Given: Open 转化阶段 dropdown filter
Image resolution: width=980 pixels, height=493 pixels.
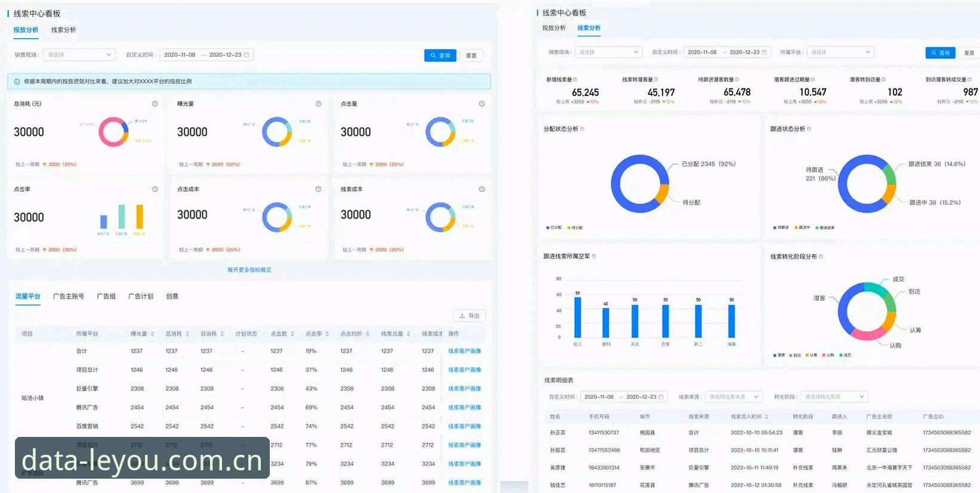Looking at the screenshot, I should (834, 397).
